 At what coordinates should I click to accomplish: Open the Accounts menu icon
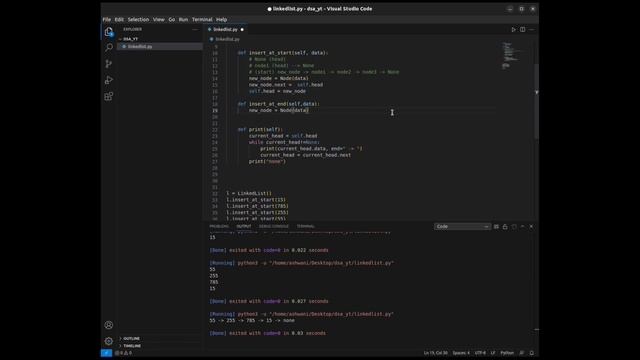click(109, 325)
